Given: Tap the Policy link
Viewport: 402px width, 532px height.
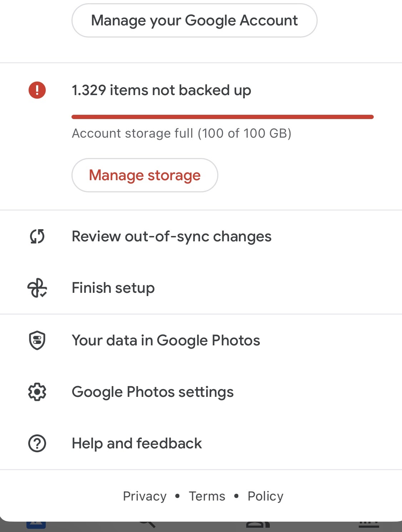Looking at the screenshot, I should (265, 496).
